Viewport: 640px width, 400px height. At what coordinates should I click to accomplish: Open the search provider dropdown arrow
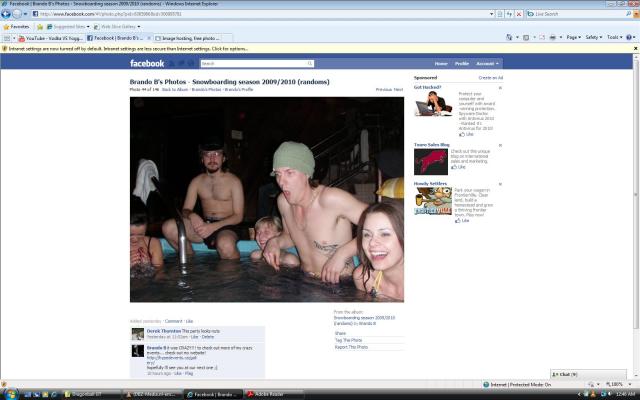(x=636, y=14)
